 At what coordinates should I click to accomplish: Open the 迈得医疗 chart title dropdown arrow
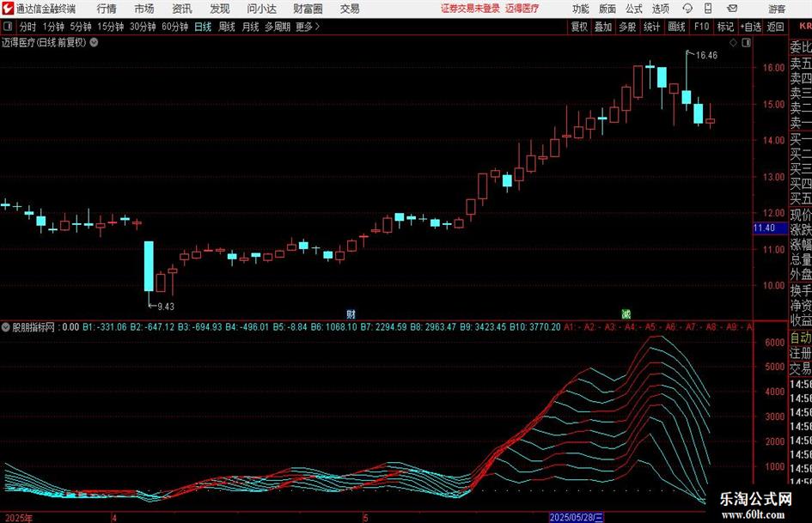pos(94,42)
